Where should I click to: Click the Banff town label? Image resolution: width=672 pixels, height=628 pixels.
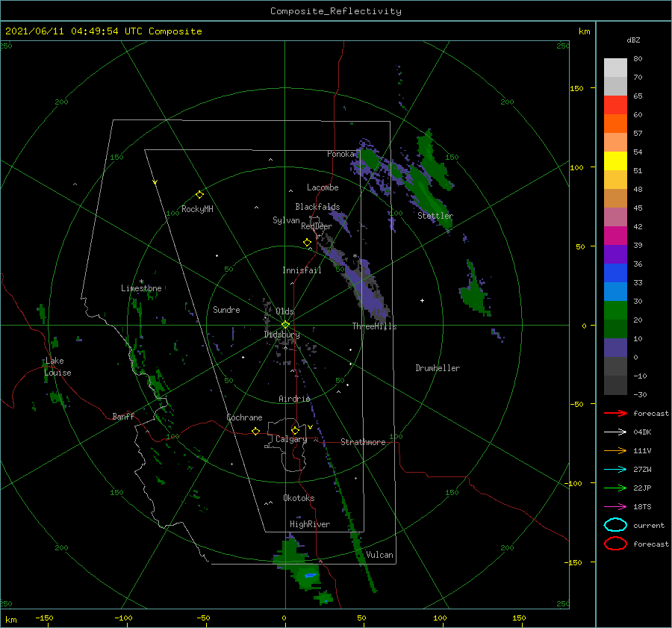click(x=123, y=416)
